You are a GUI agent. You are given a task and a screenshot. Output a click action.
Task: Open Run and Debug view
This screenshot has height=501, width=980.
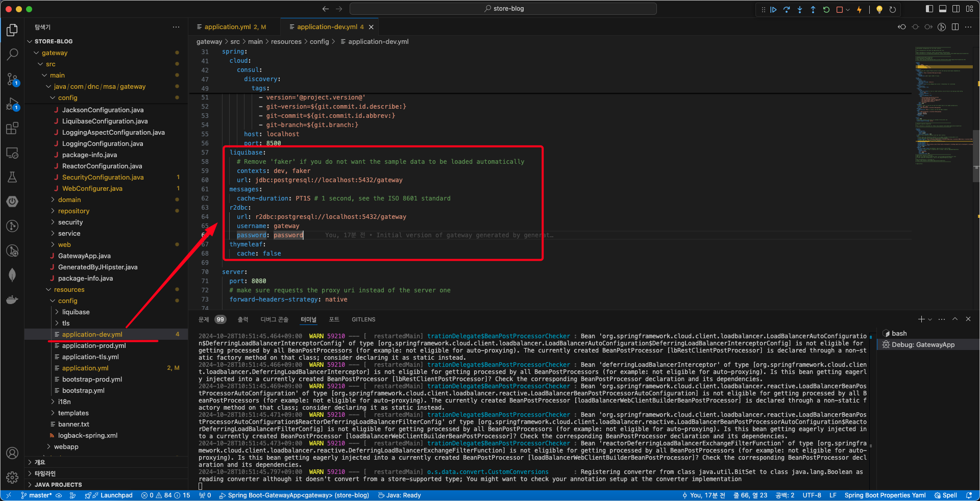12,104
